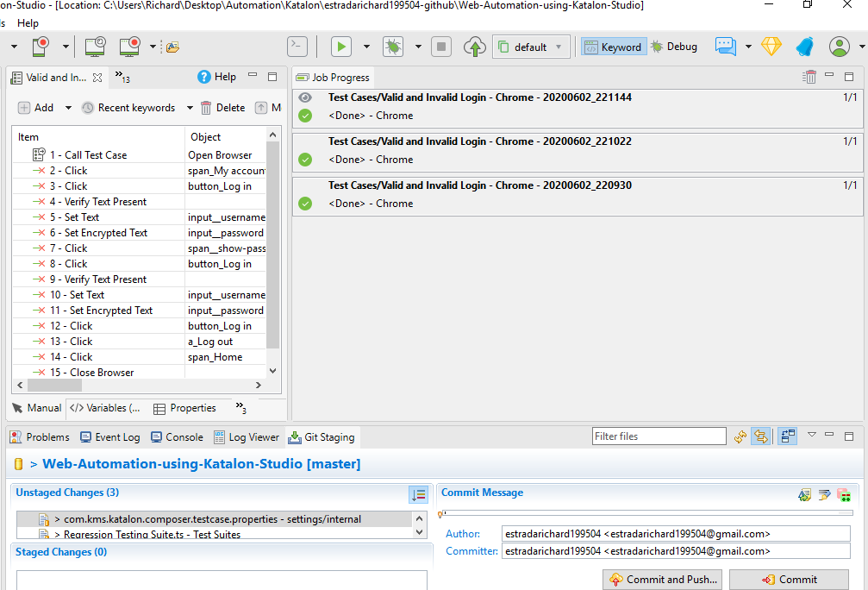Open the user account avatar icon
Viewport: 868px width, 590px height.
click(x=840, y=47)
